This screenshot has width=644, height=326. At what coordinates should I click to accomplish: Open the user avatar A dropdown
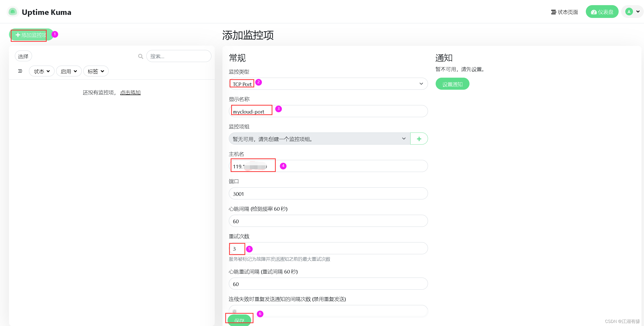(x=633, y=12)
